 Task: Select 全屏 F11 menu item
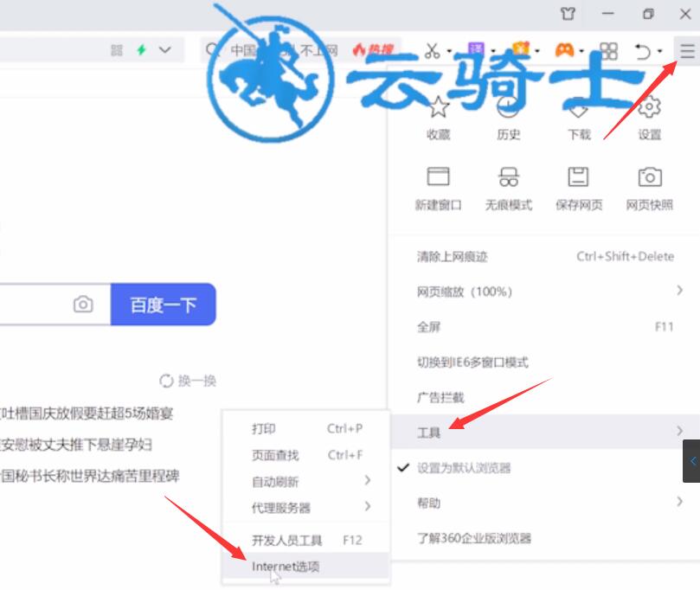point(544,327)
